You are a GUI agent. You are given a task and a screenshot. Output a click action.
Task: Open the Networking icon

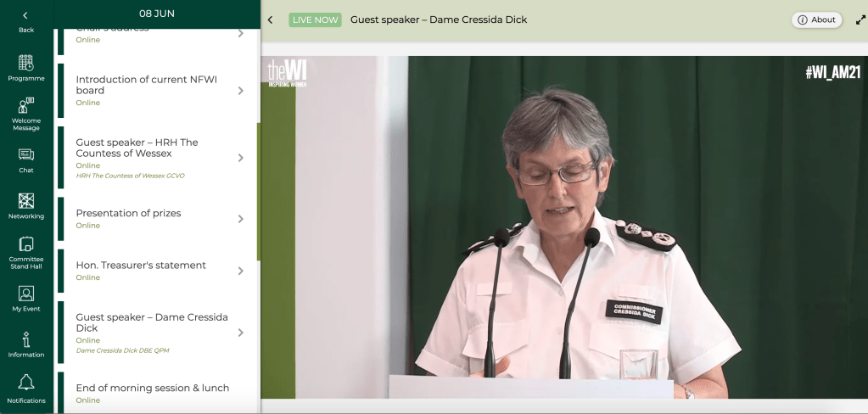click(26, 201)
